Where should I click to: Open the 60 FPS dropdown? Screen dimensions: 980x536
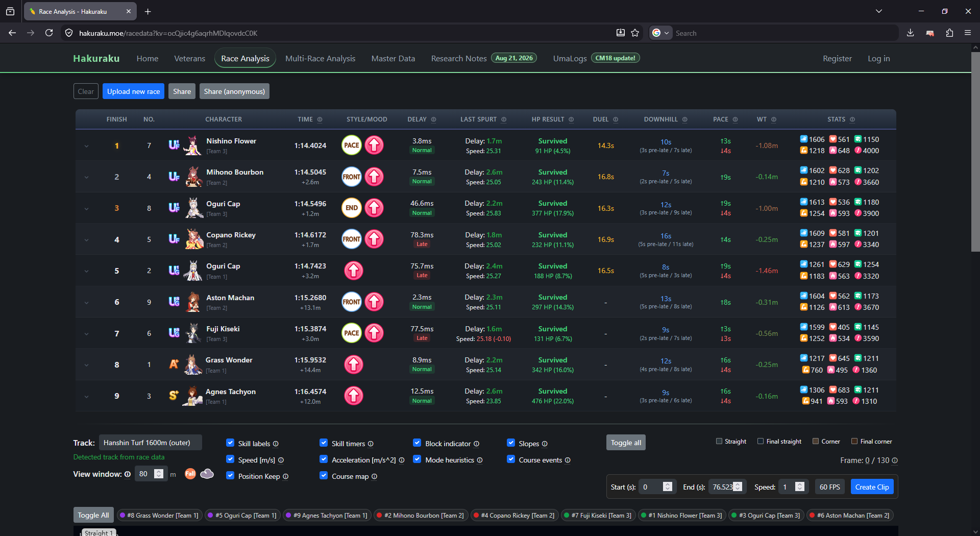pyautogui.click(x=830, y=487)
